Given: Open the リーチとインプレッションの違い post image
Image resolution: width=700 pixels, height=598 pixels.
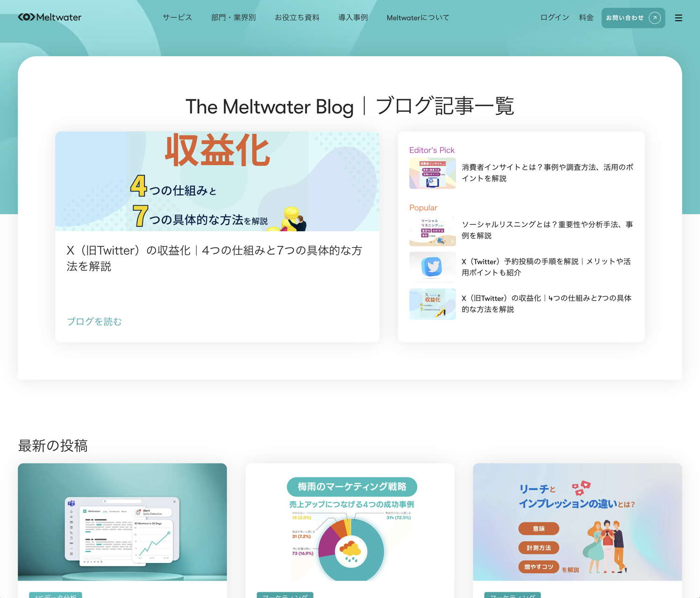Looking at the screenshot, I should (578, 522).
